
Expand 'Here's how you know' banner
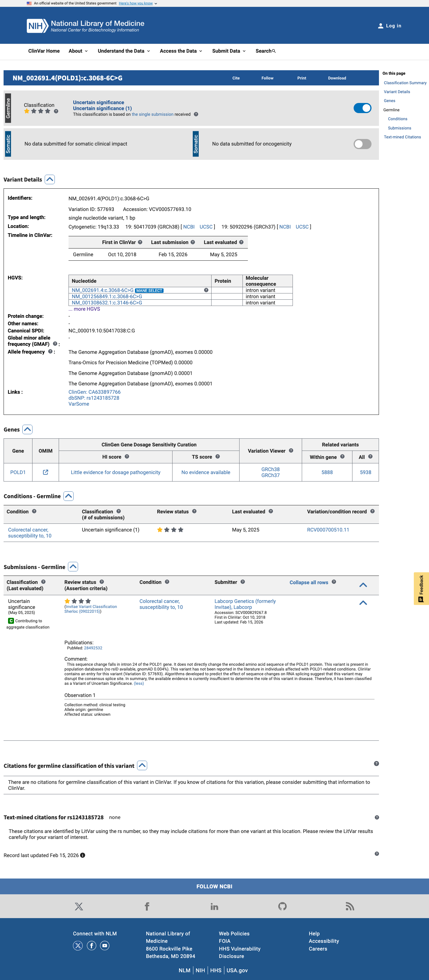coord(138,4)
